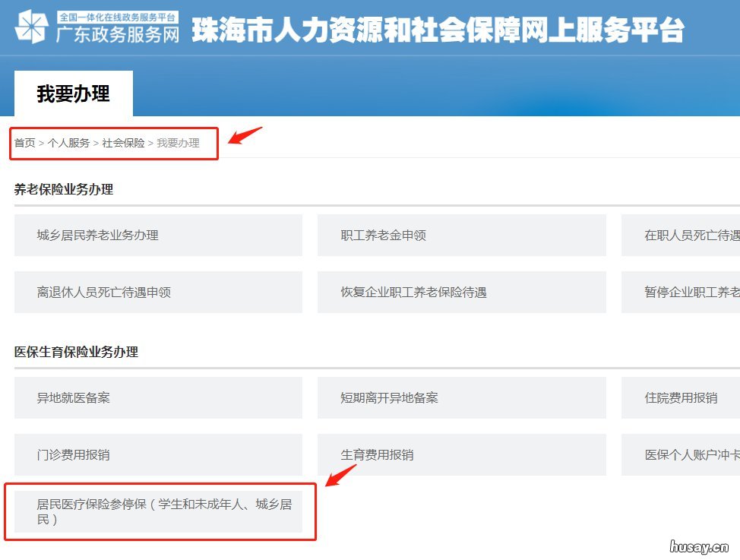Viewport: 740px width, 560px height.
Task: Open 职工养老金申领 service
Action: click(x=461, y=235)
